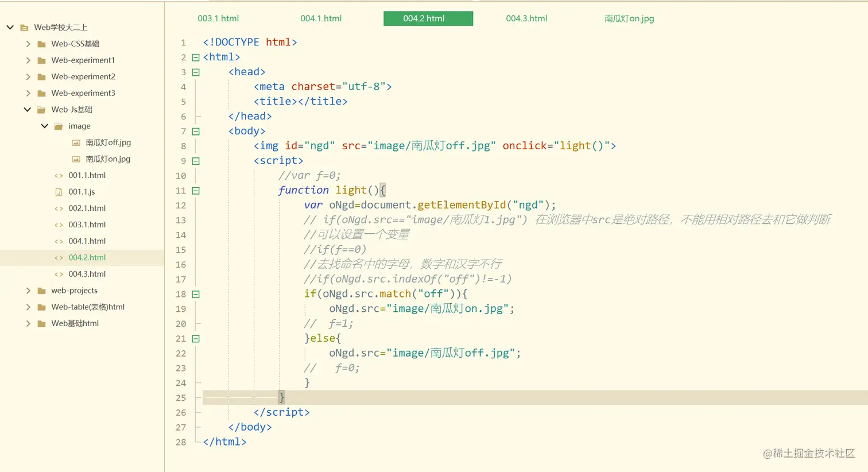Click the code icon beside 004.1.html in tree
Image resolution: width=868 pixels, height=472 pixels.
coord(59,241)
